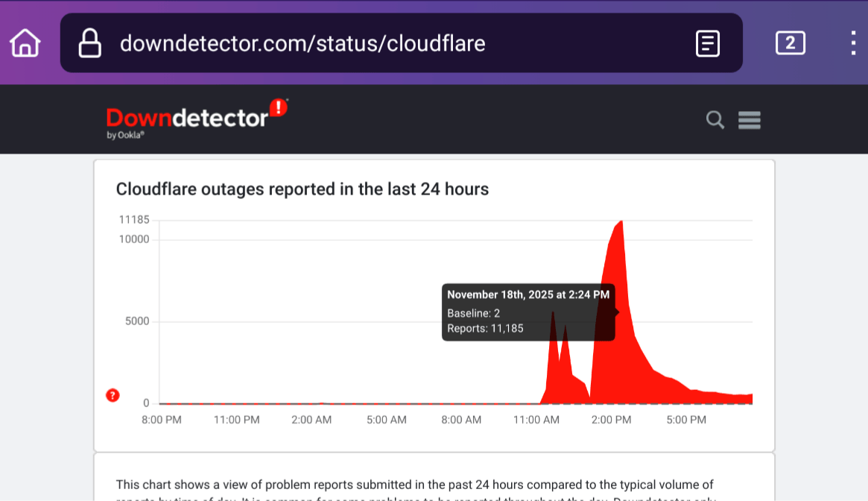The width and height of the screenshot is (868, 501).
Task: Click the padlock site security icon
Action: (x=90, y=43)
